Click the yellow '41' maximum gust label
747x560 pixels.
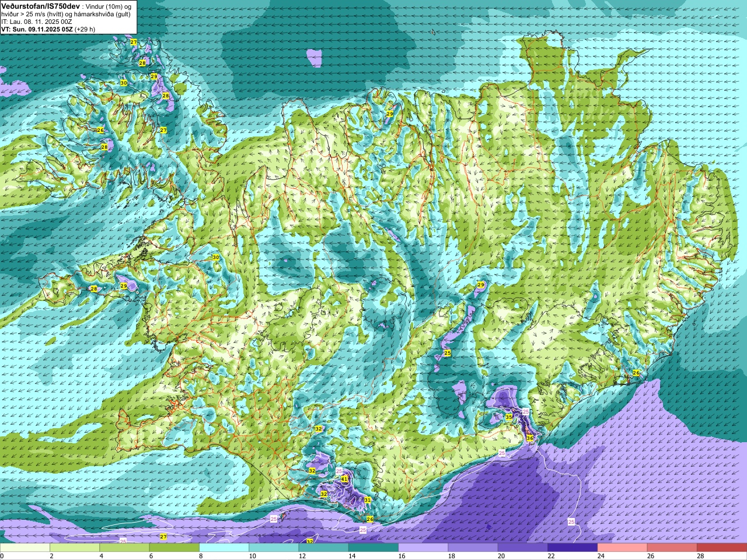point(344,479)
